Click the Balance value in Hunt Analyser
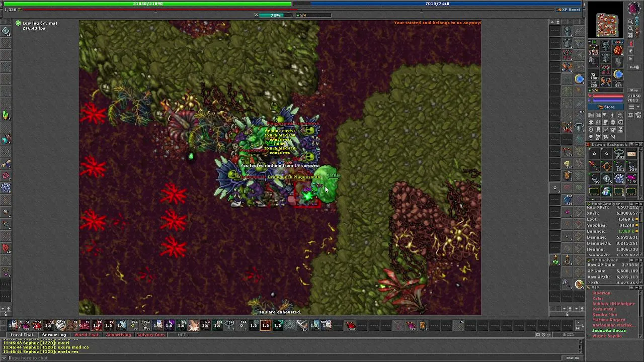 [626, 231]
